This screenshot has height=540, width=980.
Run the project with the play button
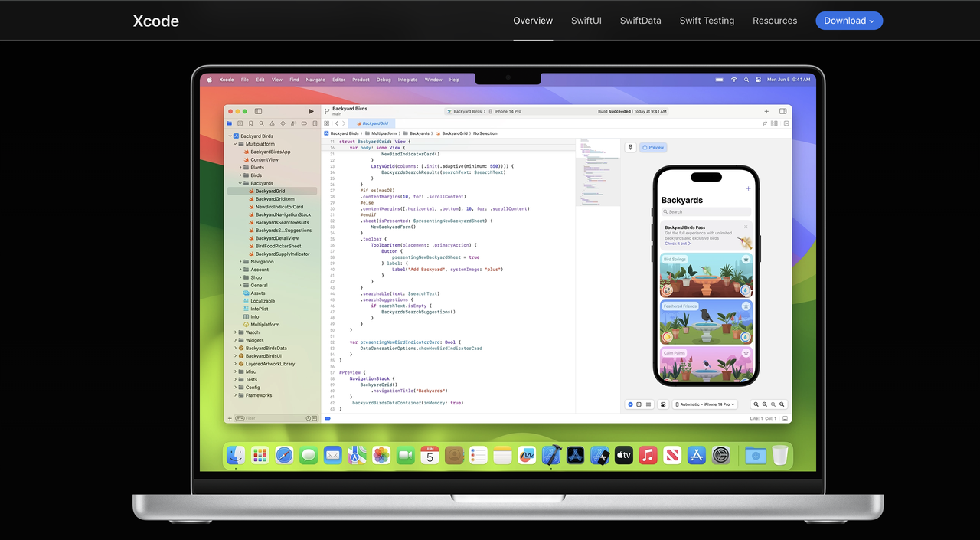pos(311,111)
